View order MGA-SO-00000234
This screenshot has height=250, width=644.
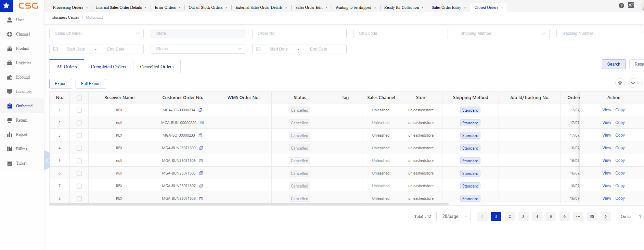tap(607, 110)
